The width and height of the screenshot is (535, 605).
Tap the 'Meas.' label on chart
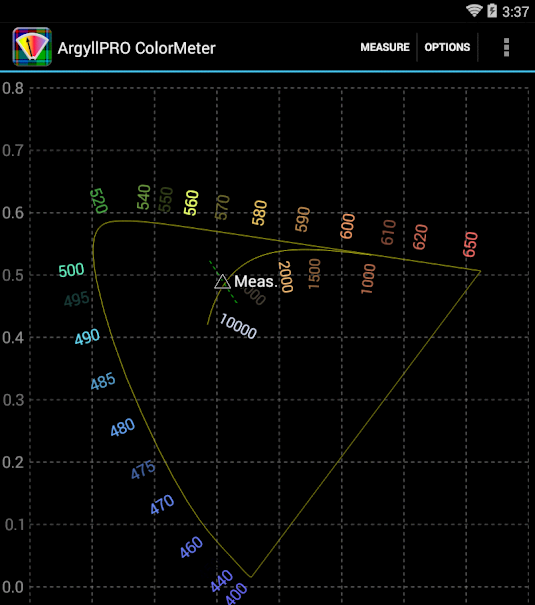pyautogui.click(x=255, y=281)
